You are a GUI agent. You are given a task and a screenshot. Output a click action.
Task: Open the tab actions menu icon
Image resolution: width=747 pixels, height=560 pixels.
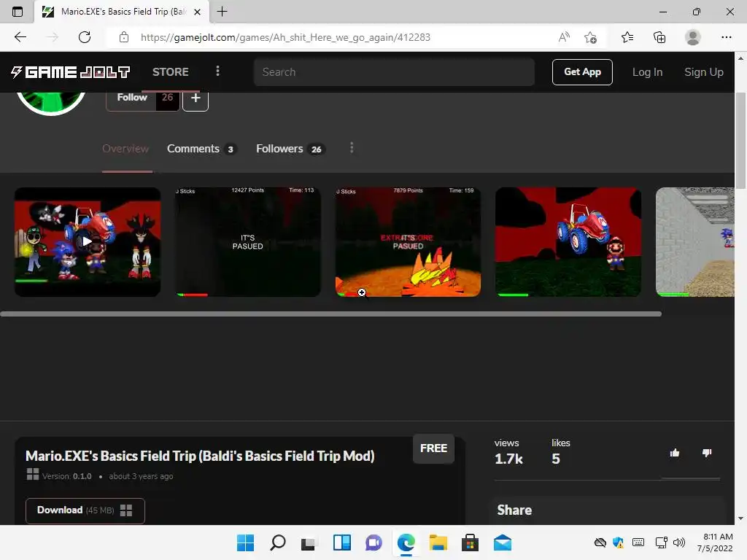18,12
